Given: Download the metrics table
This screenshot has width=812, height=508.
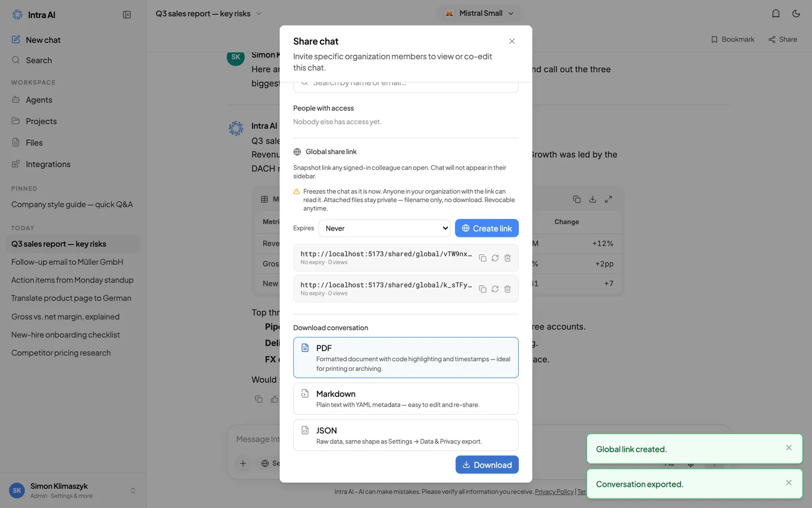Looking at the screenshot, I should click(x=593, y=199).
